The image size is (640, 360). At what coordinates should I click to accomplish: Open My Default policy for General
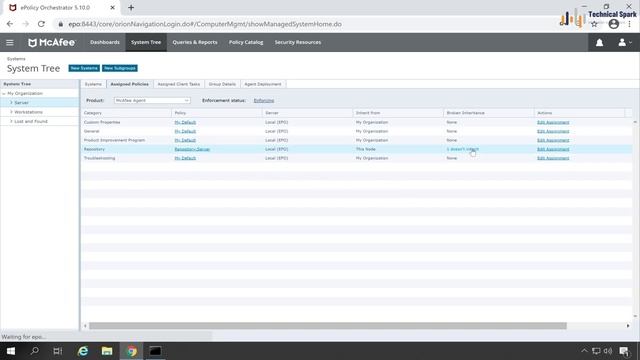[185, 131]
